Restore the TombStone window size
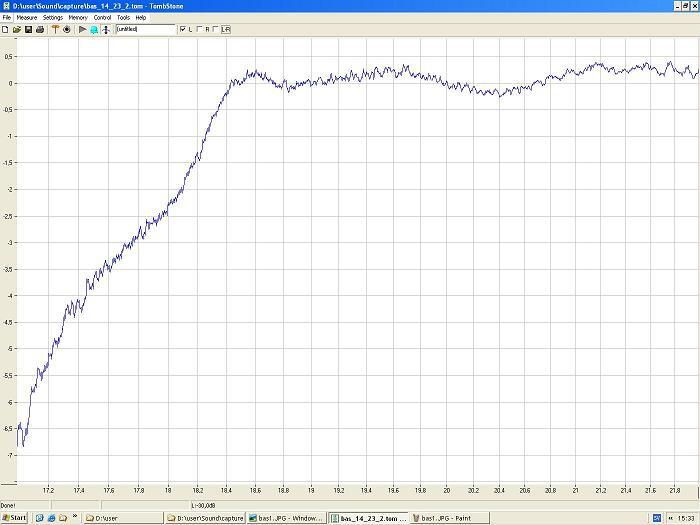Viewport: 700px width, 525px height. 686,6
